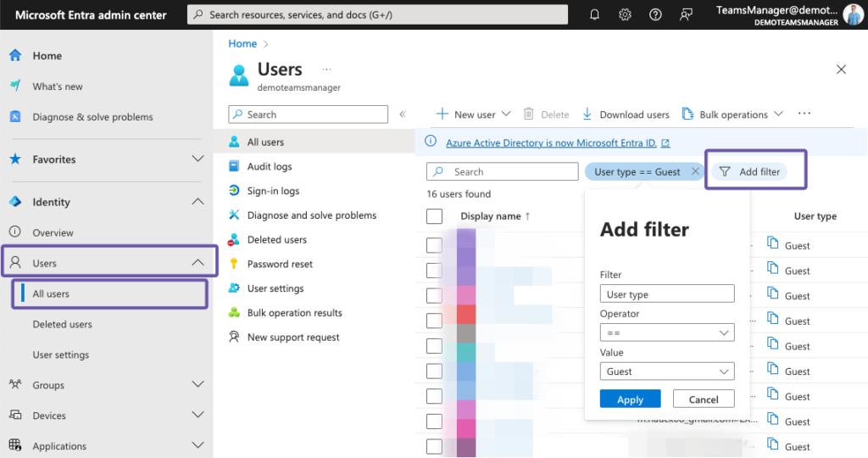The image size is (868, 458).
Task: Open Diagnose and solve problems blade item
Action: coord(314,215)
